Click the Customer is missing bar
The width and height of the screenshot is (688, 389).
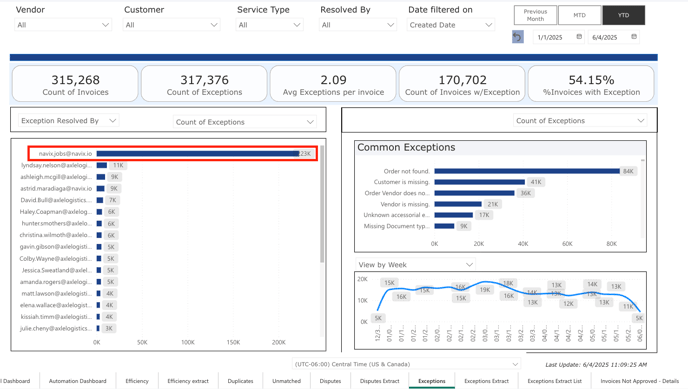pos(480,182)
